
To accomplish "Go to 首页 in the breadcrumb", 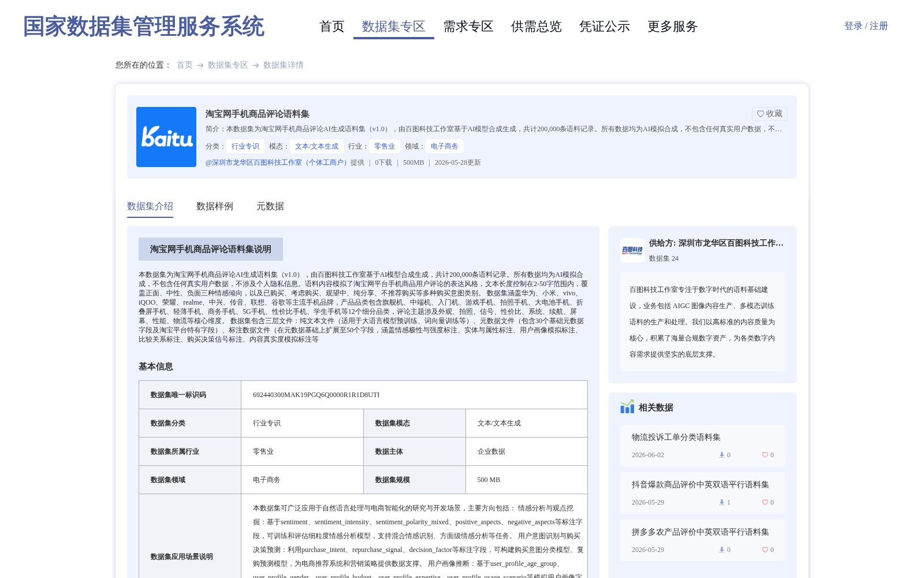I will pyautogui.click(x=185, y=65).
